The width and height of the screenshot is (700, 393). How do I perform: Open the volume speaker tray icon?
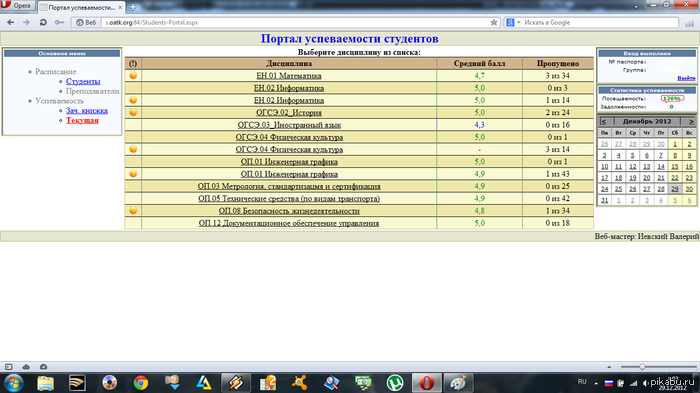point(645,383)
